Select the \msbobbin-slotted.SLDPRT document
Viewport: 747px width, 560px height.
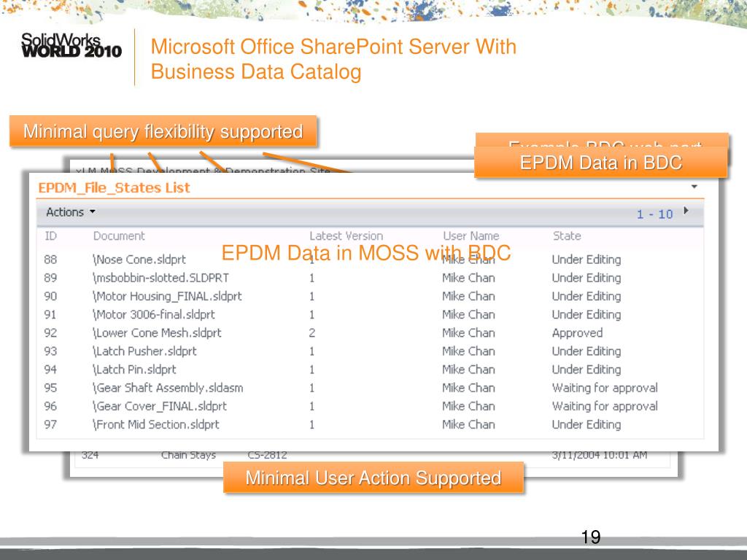tap(160, 278)
